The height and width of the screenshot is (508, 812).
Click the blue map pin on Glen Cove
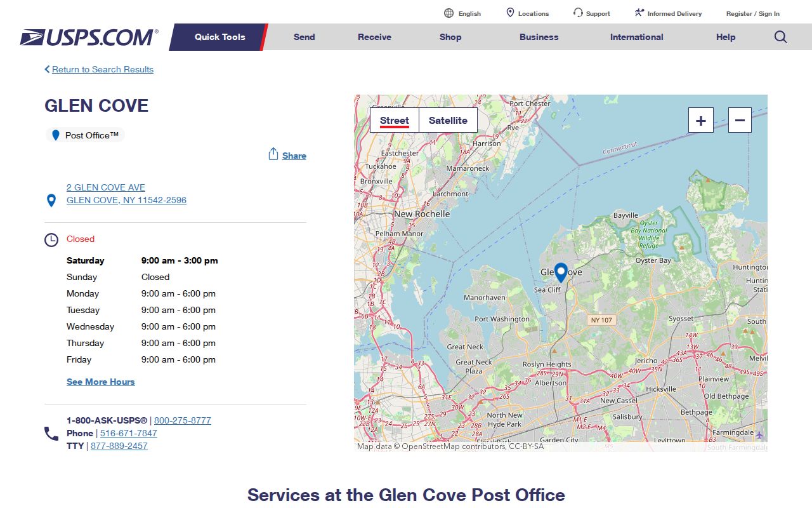(561, 273)
